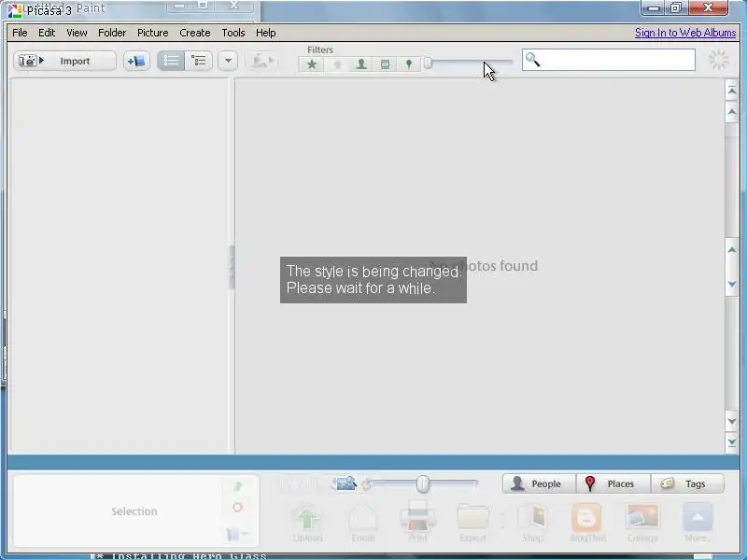747x560 pixels.
Task: Click the hold selection green pin icon
Action: click(238, 486)
